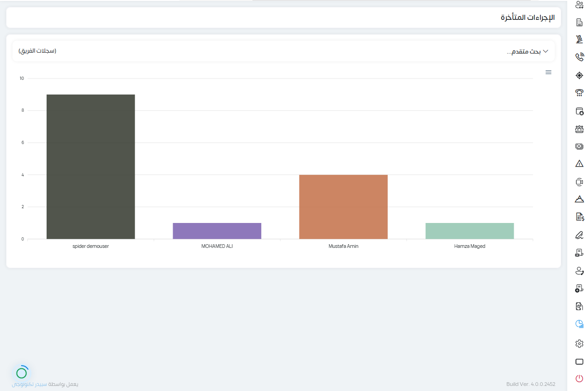Open the video camera icon in the sidebar
This screenshot has width=588, height=391.
579,182
